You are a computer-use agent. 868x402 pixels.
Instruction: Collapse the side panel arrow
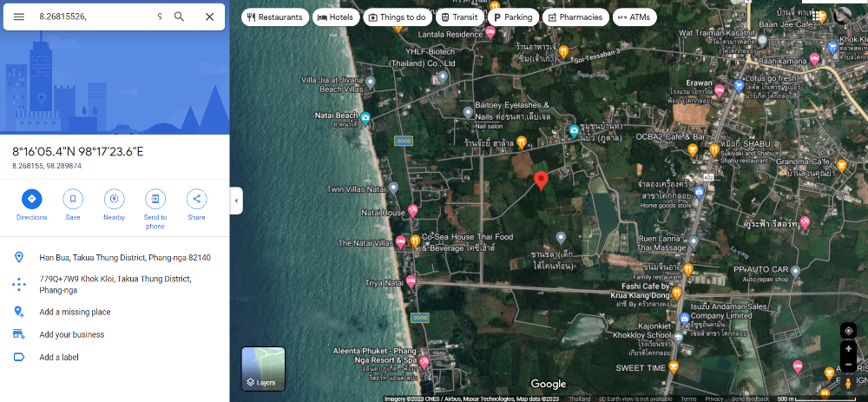[236, 201]
